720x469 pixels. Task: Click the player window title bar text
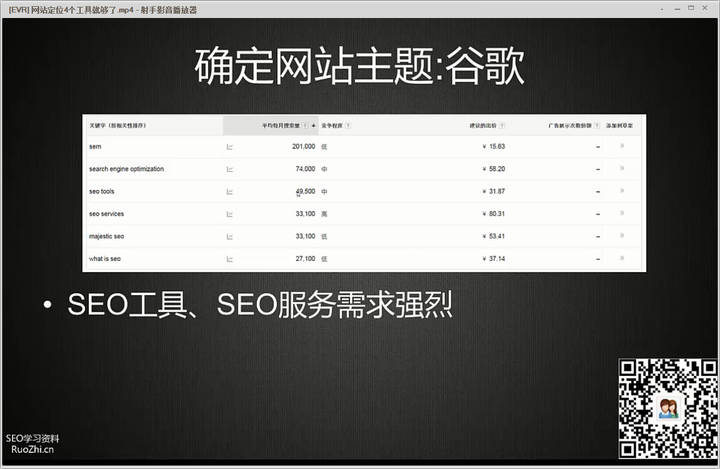tap(103, 10)
